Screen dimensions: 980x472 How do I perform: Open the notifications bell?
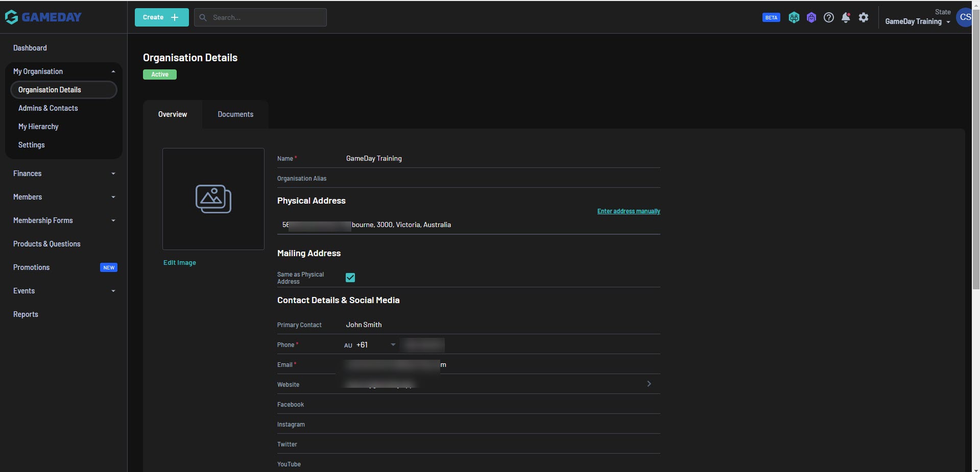(846, 17)
